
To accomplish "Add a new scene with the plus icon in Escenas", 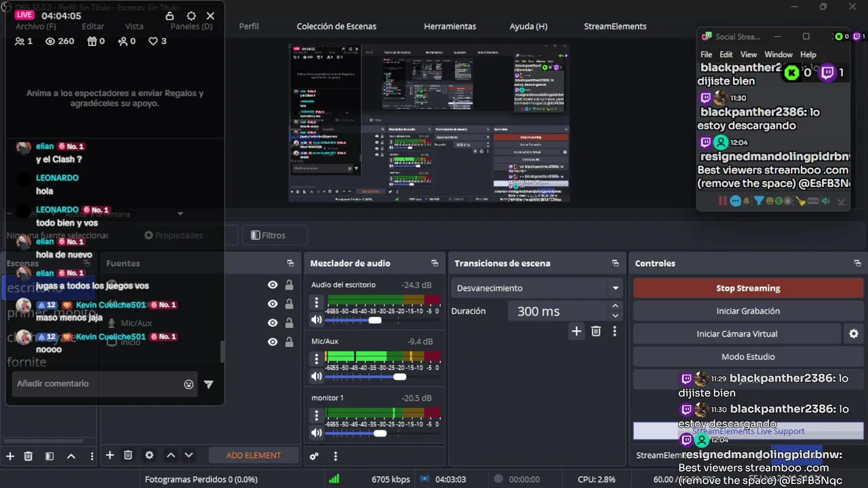I will (9, 456).
